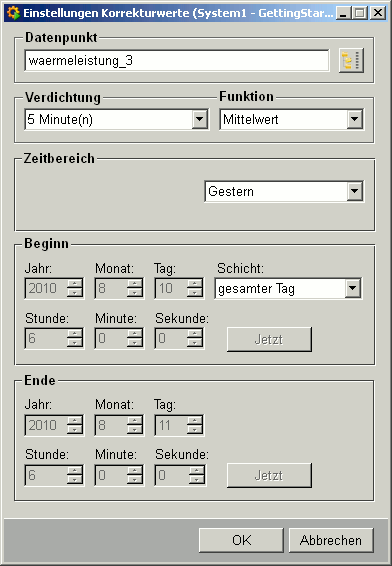This screenshot has height=566, width=392.
Task: Click Jetzt button in Ende section
Action: click(x=269, y=475)
